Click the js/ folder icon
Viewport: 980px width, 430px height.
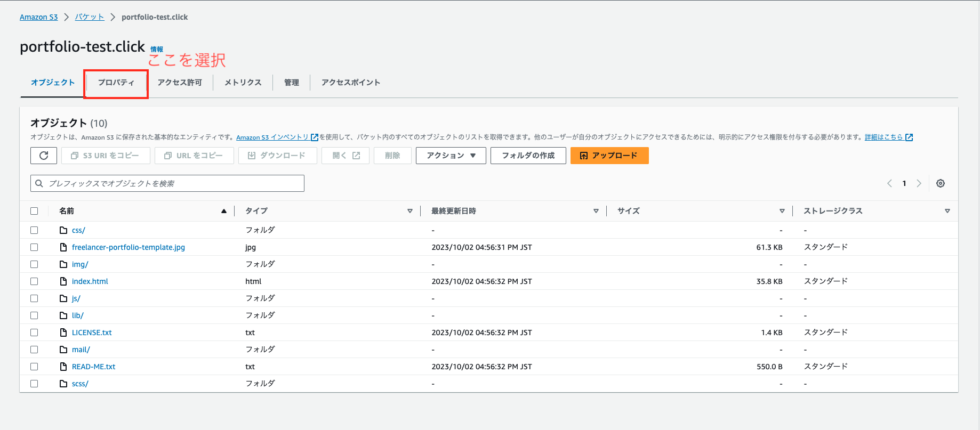63,298
